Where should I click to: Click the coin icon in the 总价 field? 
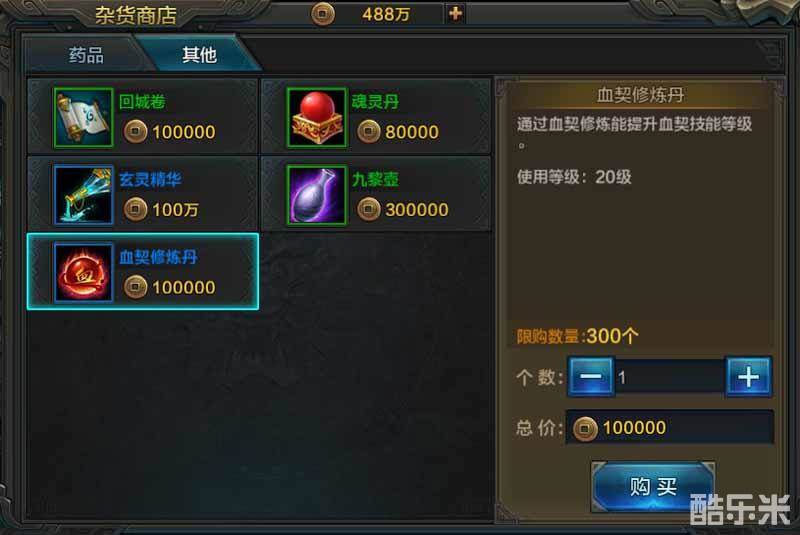(x=585, y=428)
